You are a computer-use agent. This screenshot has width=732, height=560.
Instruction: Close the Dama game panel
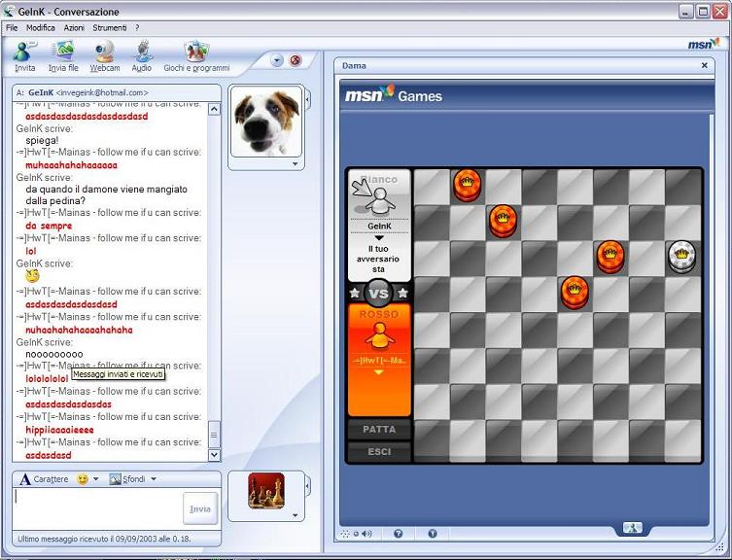pyautogui.click(x=705, y=65)
